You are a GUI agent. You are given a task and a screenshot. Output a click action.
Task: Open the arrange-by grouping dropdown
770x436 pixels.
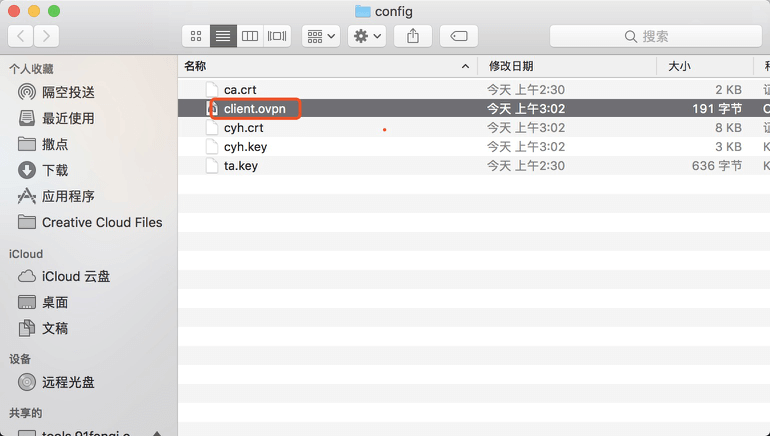(x=321, y=36)
